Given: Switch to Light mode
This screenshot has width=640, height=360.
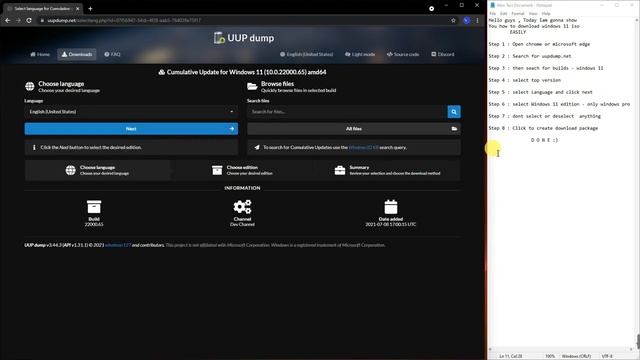Looking at the screenshot, I should point(360,54).
